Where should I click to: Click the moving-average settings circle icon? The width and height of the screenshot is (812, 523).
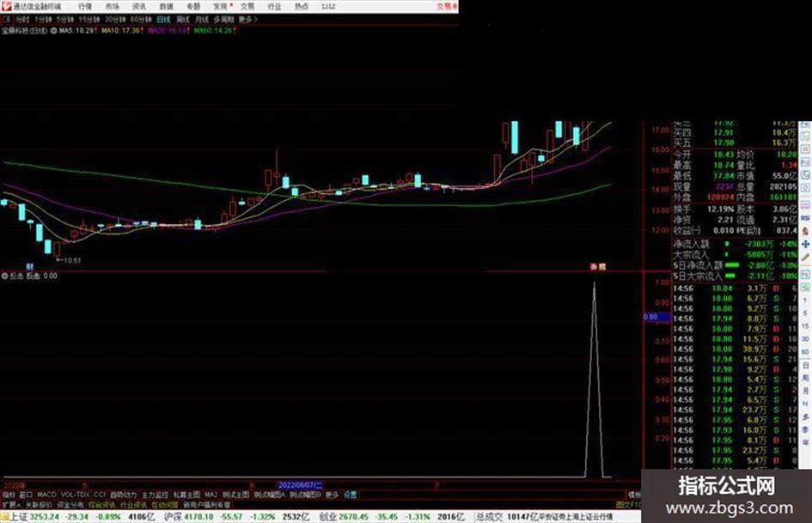[x=53, y=31]
